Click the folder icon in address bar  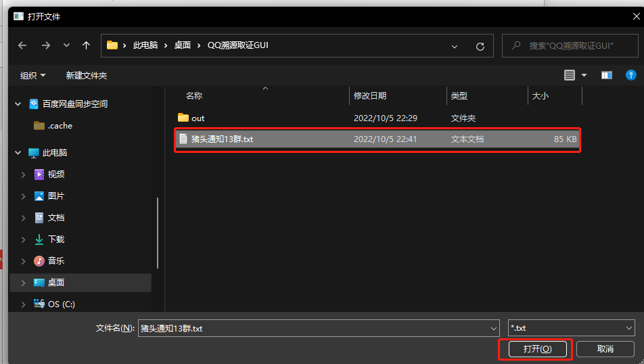coord(112,45)
